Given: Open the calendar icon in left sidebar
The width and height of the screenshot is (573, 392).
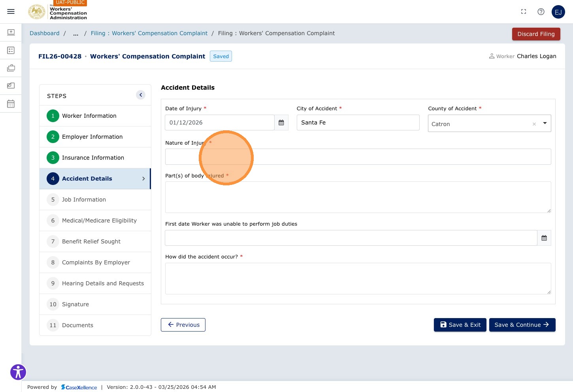Looking at the screenshot, I should pos(11,104).
